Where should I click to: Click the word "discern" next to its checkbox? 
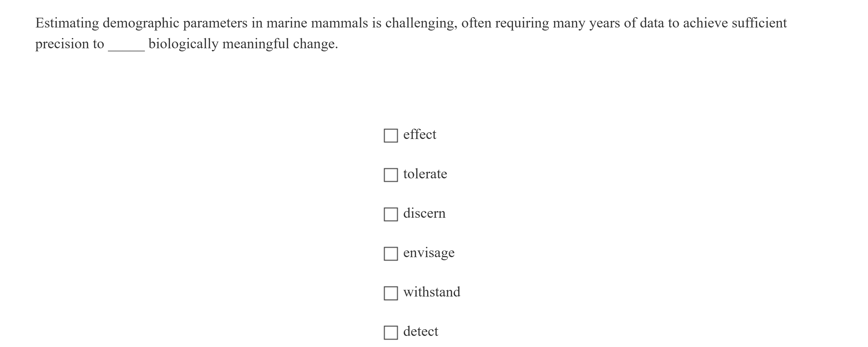[x=424, y=213]
